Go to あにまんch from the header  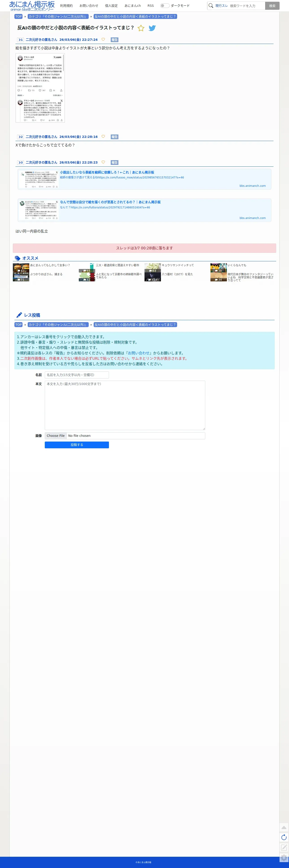pyautogui.click(x=133, y=6)
